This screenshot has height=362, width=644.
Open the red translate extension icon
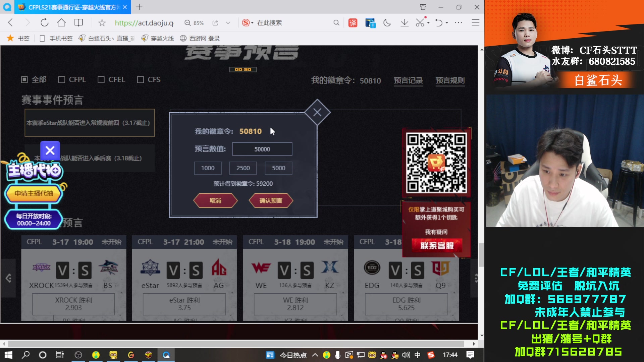tap(353, 23)
